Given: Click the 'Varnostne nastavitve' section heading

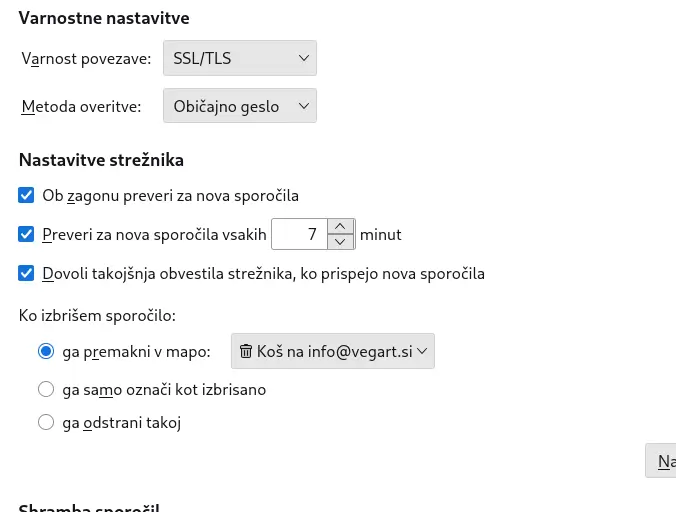Looking at the screenshot, I should point(104,18).
